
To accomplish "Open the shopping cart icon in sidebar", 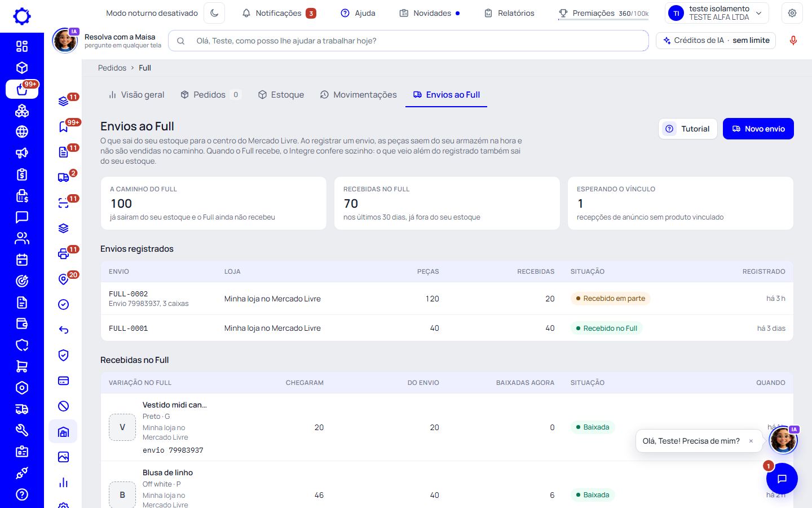I will click(22, 366).
